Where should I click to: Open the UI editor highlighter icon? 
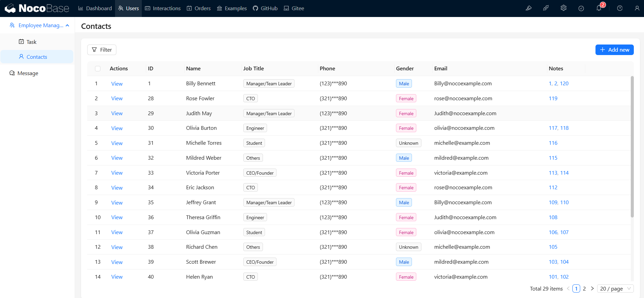[x=529, y=8]
